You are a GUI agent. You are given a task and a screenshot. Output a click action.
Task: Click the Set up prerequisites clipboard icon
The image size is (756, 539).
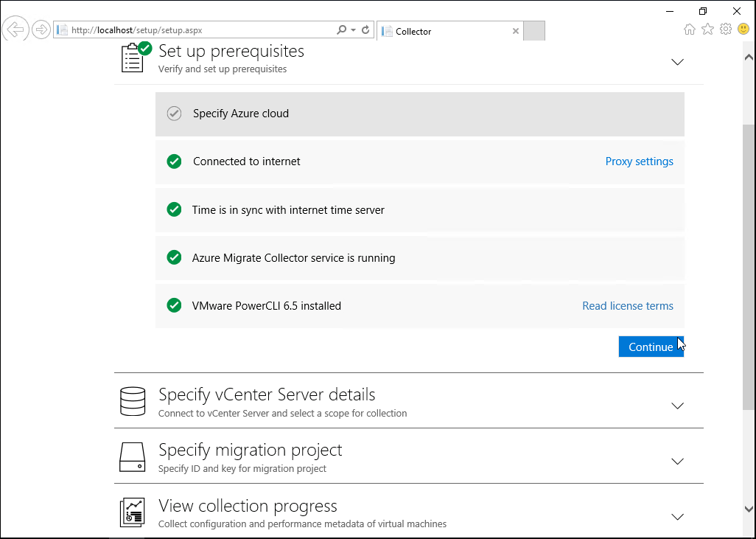133,58
